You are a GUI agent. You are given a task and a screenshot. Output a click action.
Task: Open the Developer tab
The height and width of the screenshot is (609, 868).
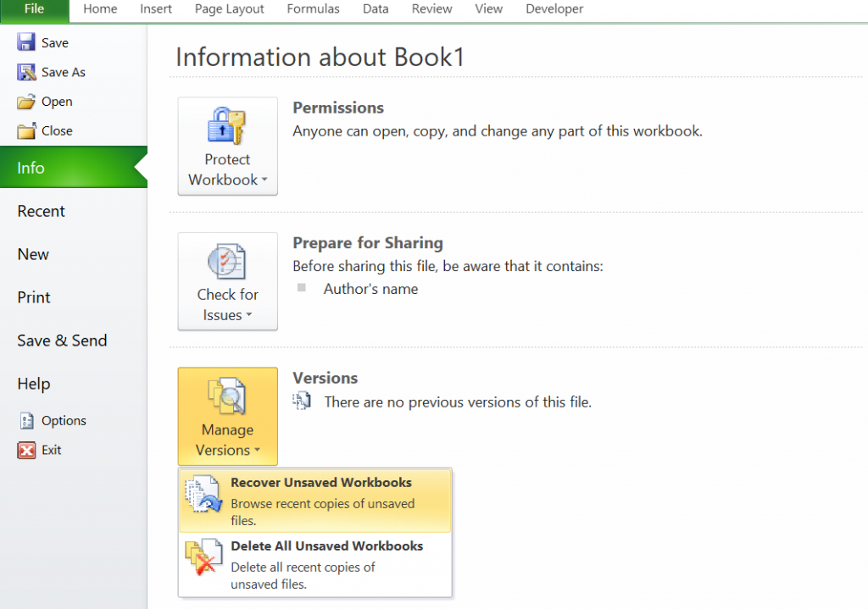[554, 9]
